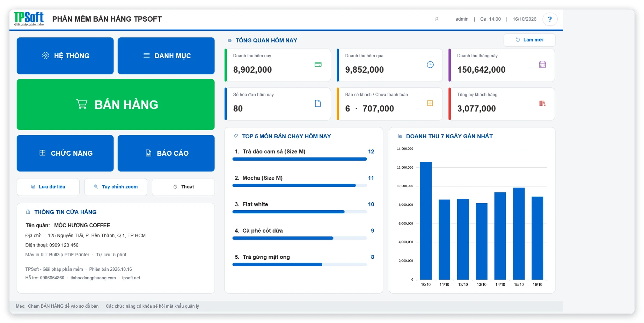
Task: Click the 150,642,000 monthly revenue value
Action: point(481,70)
